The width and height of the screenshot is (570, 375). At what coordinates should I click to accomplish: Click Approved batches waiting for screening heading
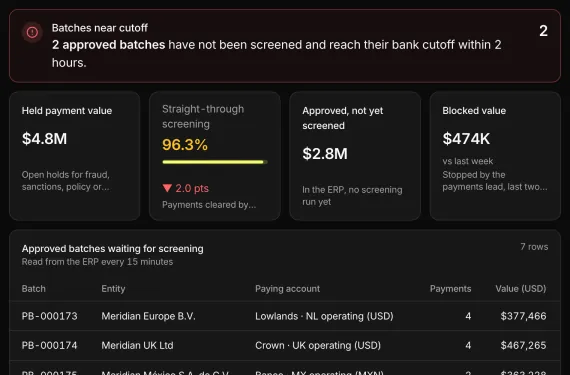click(112, 249)
